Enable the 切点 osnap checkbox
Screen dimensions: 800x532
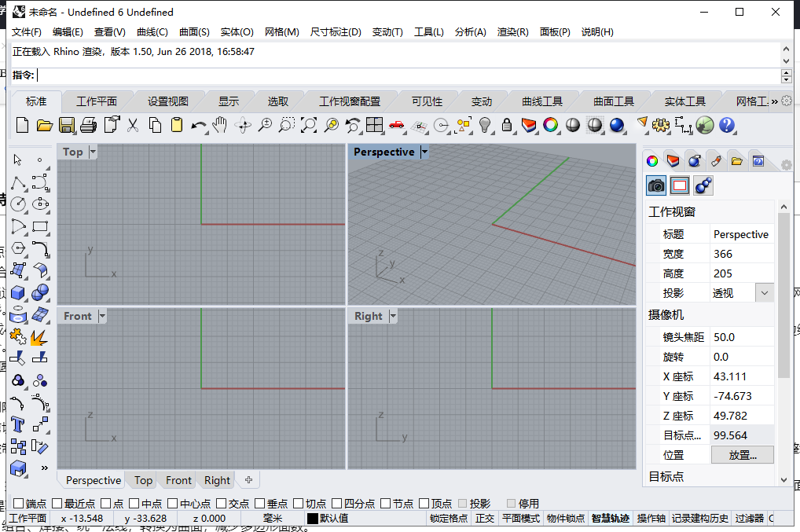point(299,504)
